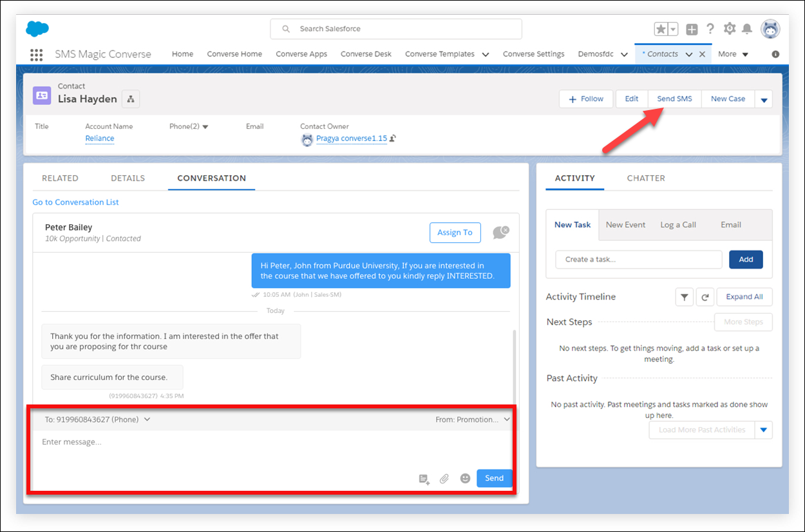Create a New Case

click(x=728, y=99)
